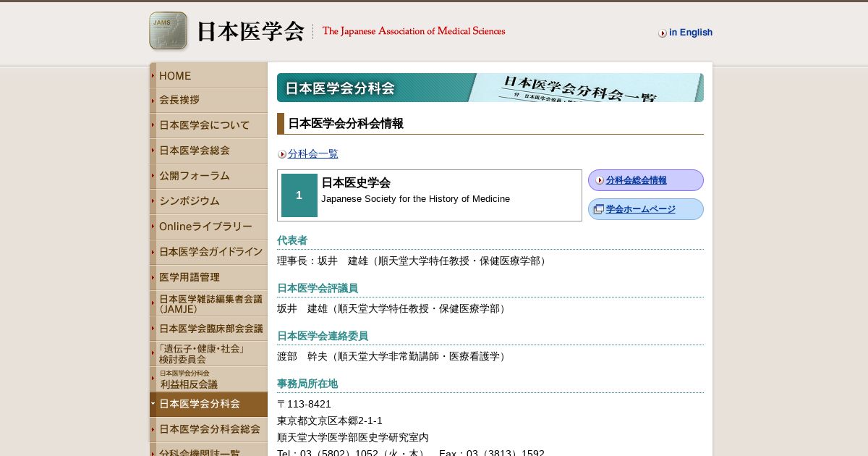Screen dimensions: 868x456
Task: Click the 分科会一覧 link
Action: click(x=312, y=153)
